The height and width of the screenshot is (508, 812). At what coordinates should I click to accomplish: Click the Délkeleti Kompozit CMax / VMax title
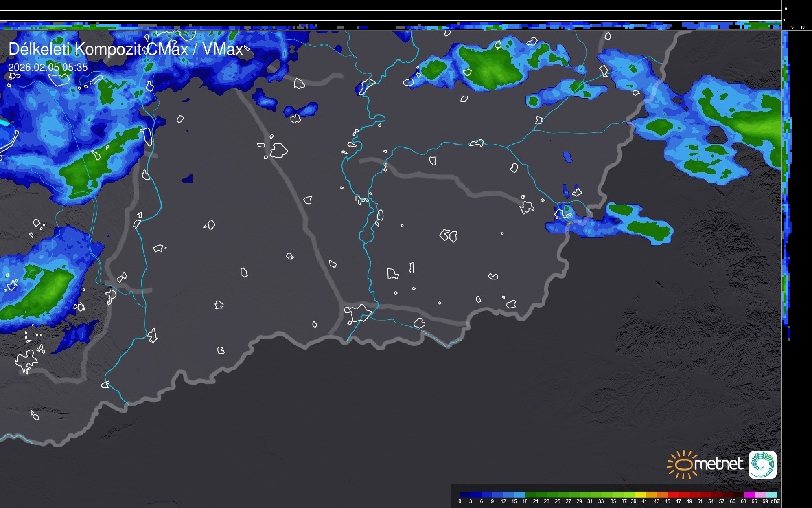coord(125,49)
